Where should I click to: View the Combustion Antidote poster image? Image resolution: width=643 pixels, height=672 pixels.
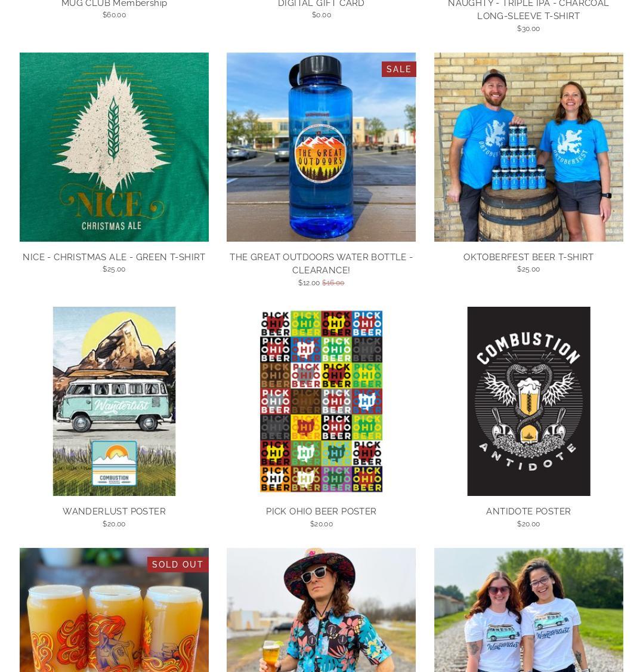click(528, 401)
